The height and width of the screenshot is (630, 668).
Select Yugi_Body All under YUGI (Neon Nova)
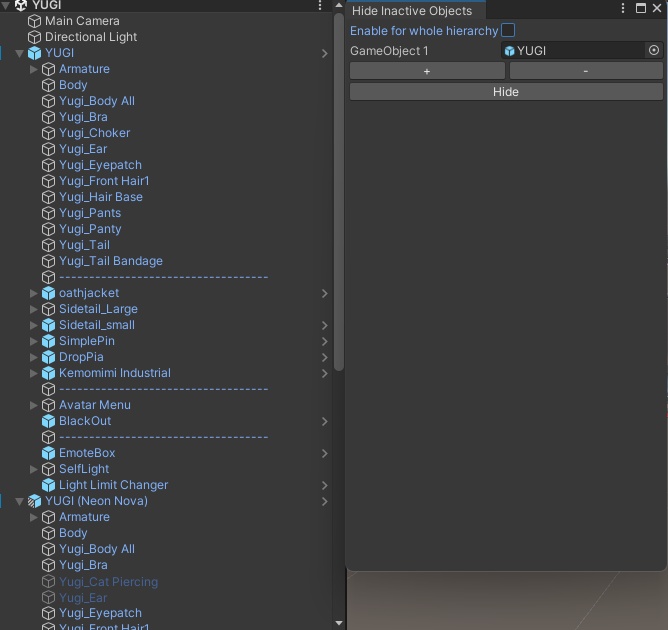[166, 549]
